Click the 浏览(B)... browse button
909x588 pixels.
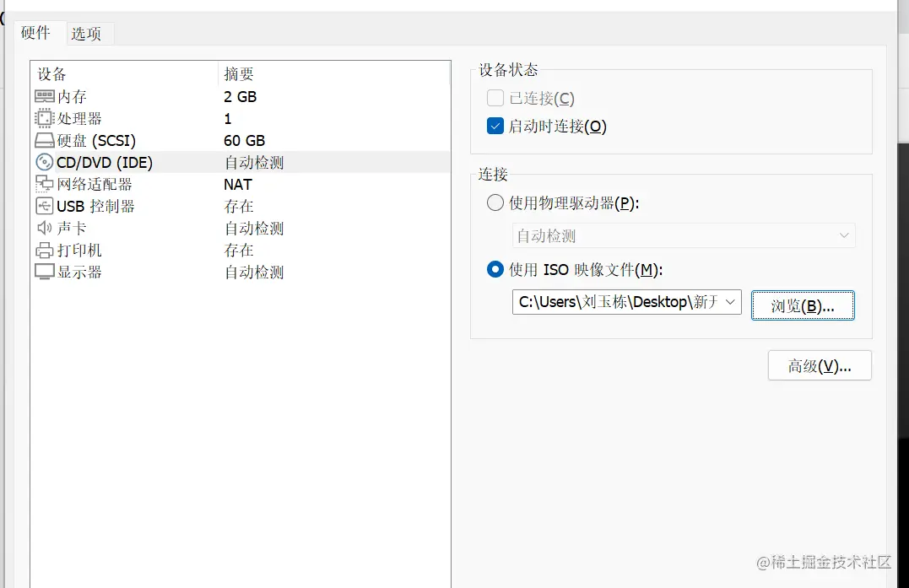point(803,305)
